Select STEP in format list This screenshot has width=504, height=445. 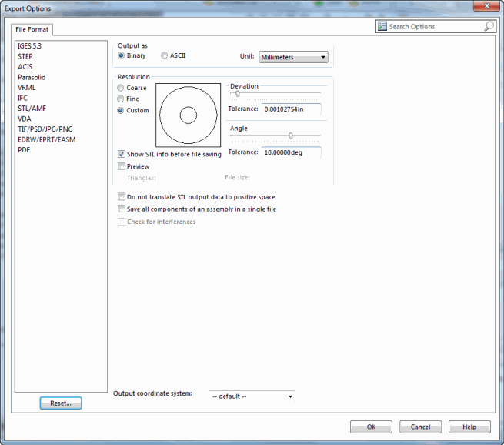[25, 57]
